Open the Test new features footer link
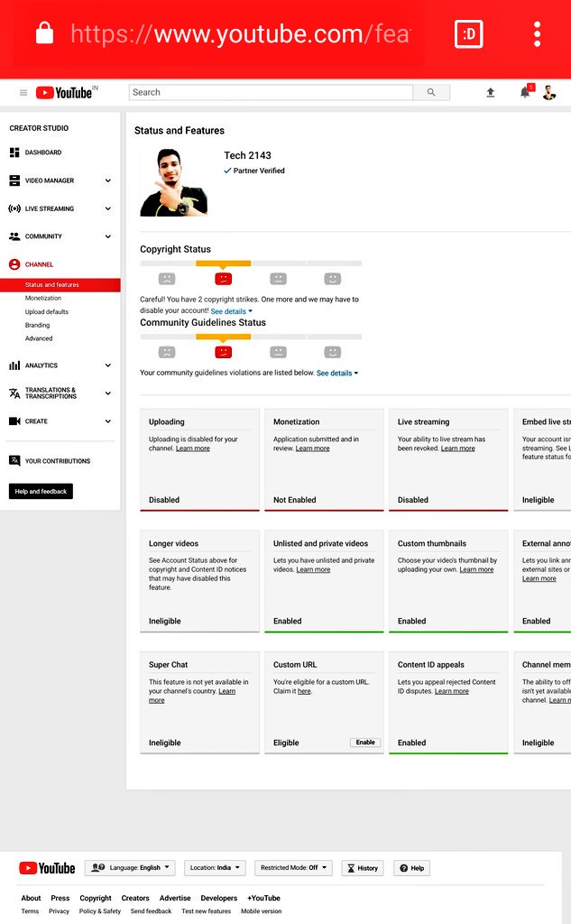The width and height of the screenshot is (571, 924). pos(207,911)
